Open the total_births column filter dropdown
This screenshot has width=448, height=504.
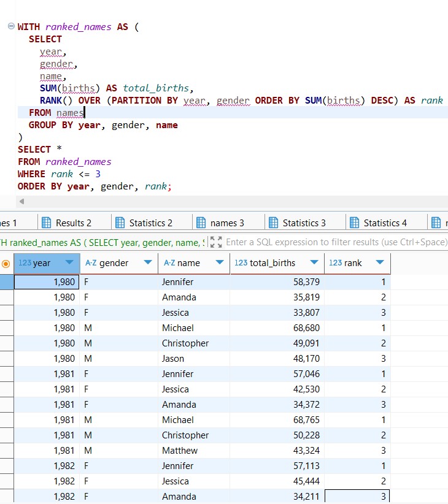pyautogui.click(x=314, y=262)
